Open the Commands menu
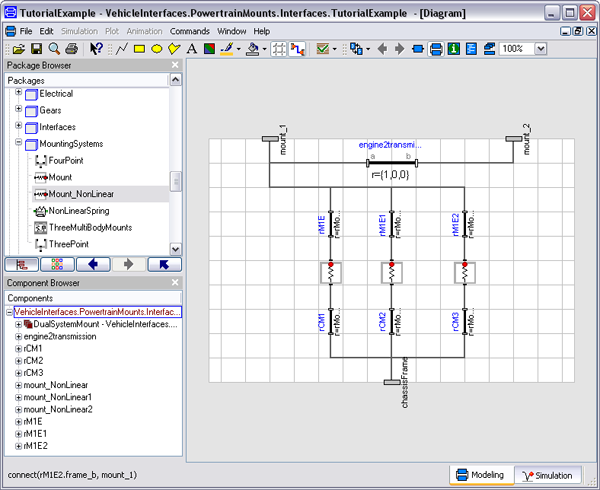Image resolution: width=600 pixels, height=490 pixels. [x=190, y=31]
